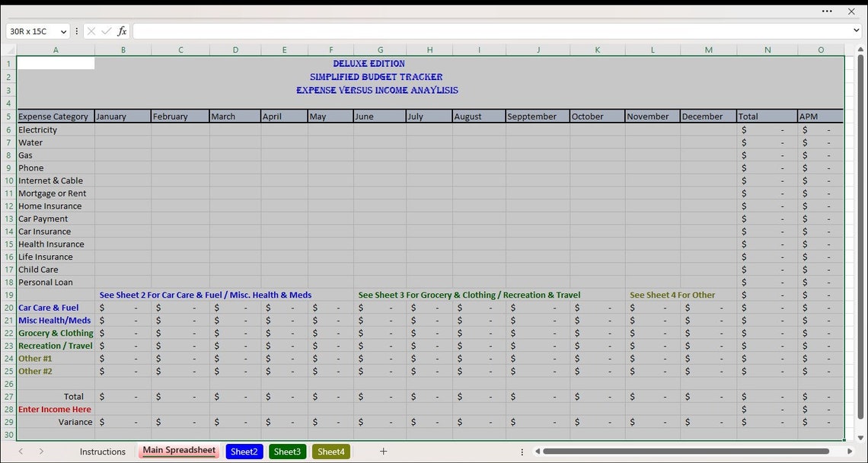Open the sheet options kebab menu near scrollbar
The image size is (868, 463).
point(522,451)
